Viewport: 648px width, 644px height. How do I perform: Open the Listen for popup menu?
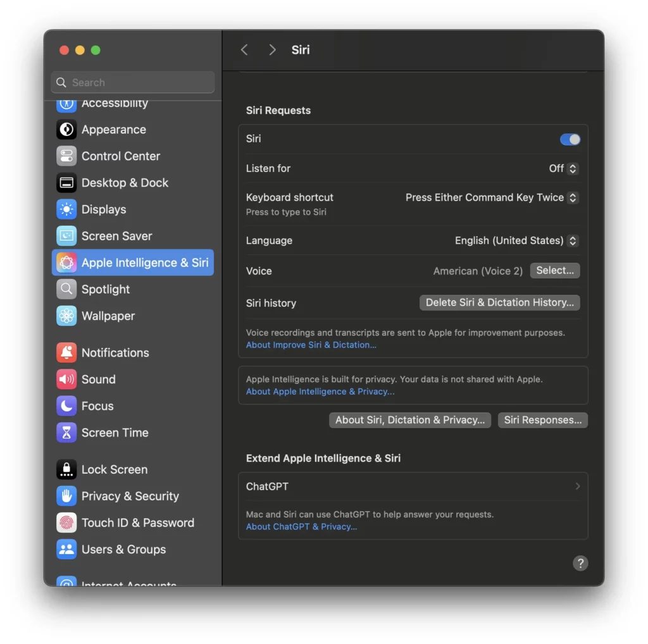coord(563,168)
